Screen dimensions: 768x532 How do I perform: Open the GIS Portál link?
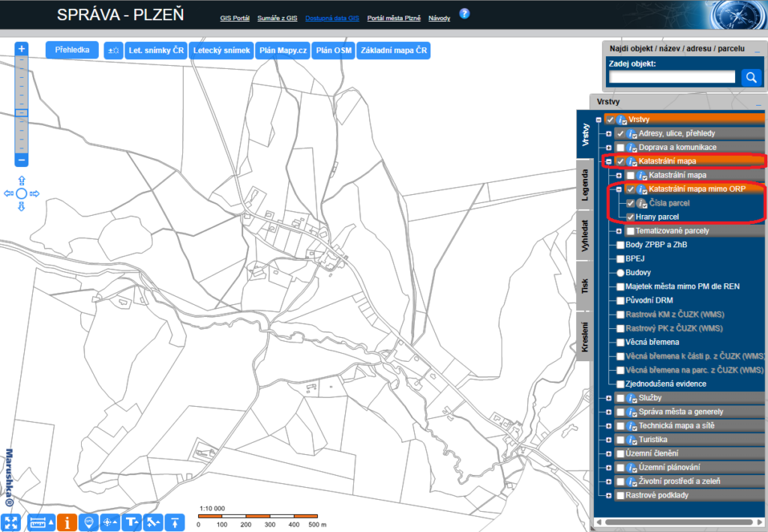click(x=235, y=18)
